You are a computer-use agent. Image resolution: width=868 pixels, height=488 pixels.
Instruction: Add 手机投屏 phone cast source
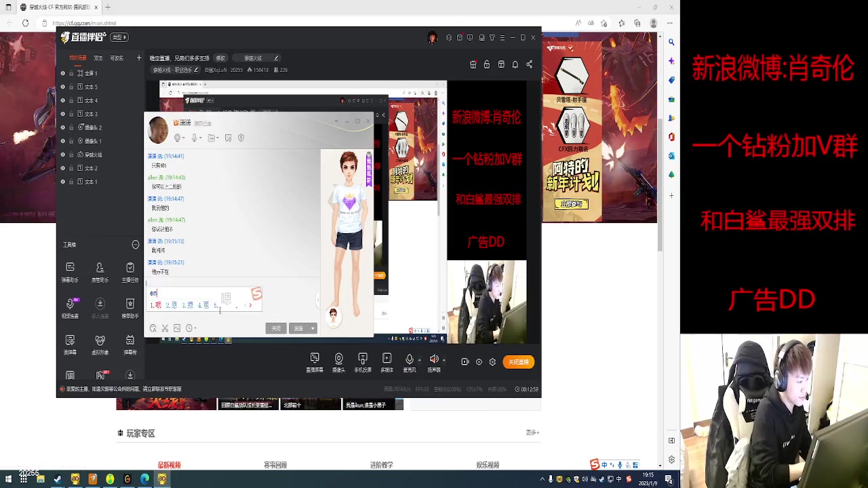pos(363,362)
